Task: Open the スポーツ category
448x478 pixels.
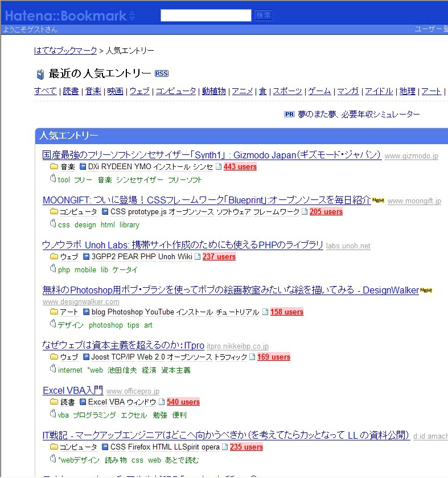Action: (x=287, y=91)
